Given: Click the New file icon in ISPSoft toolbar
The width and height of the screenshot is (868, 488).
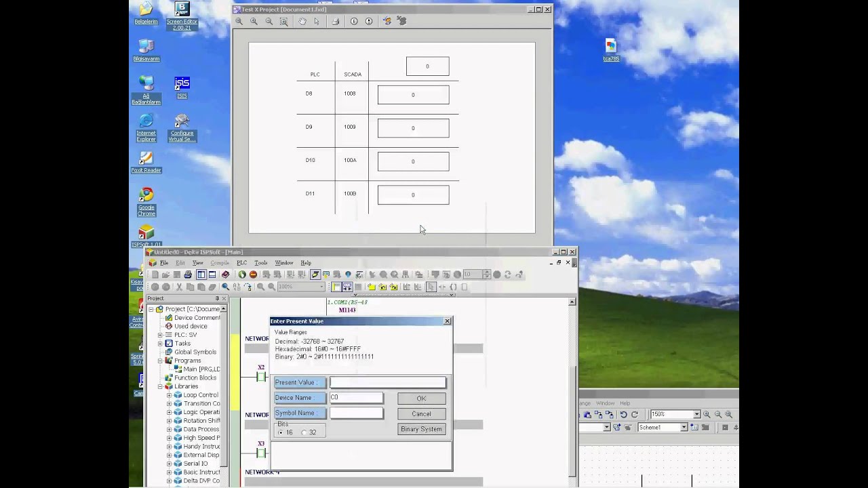Looking at the screenshot, I should [x=155, y=274].
